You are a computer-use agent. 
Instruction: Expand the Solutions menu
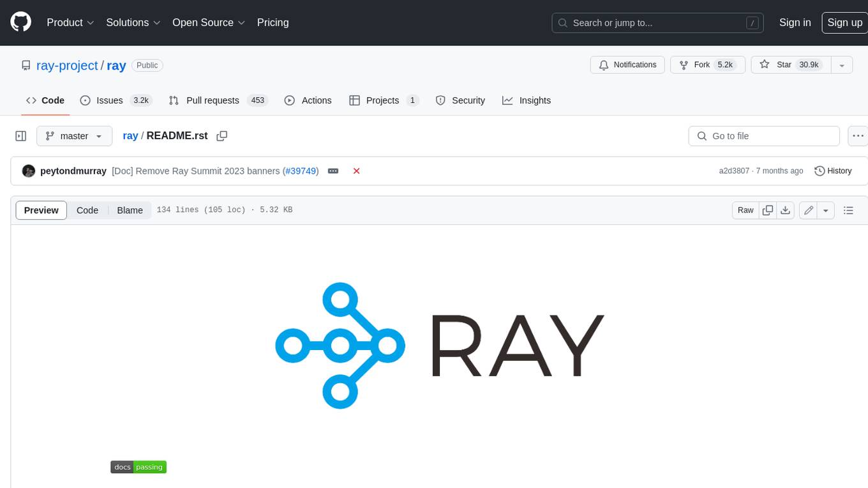click(x=133, y=22)
